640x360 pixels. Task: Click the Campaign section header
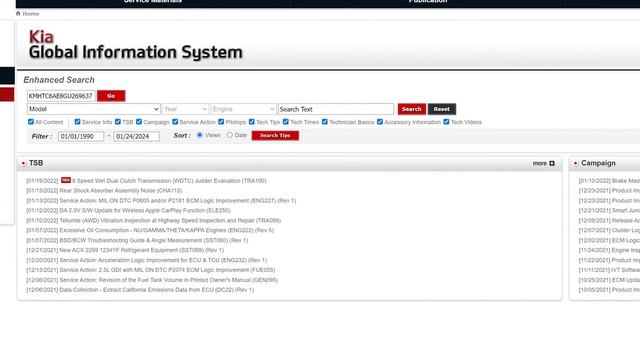click(x=598, y=163)
